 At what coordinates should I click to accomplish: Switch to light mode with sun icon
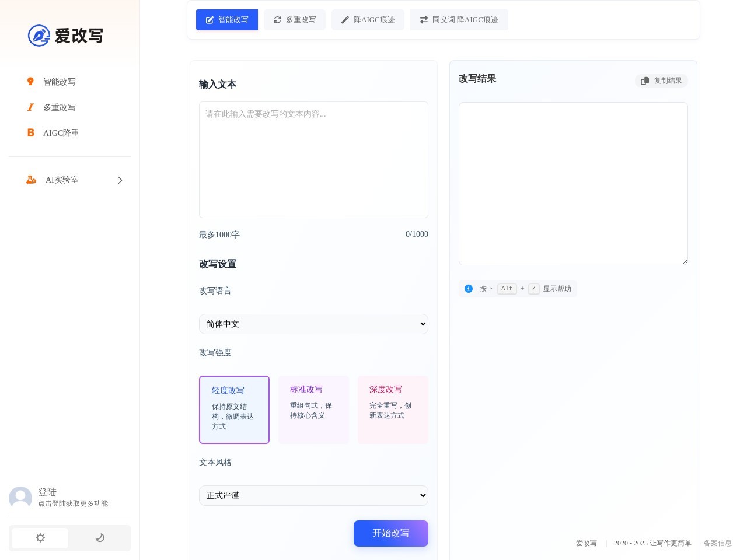pos(40,538)
